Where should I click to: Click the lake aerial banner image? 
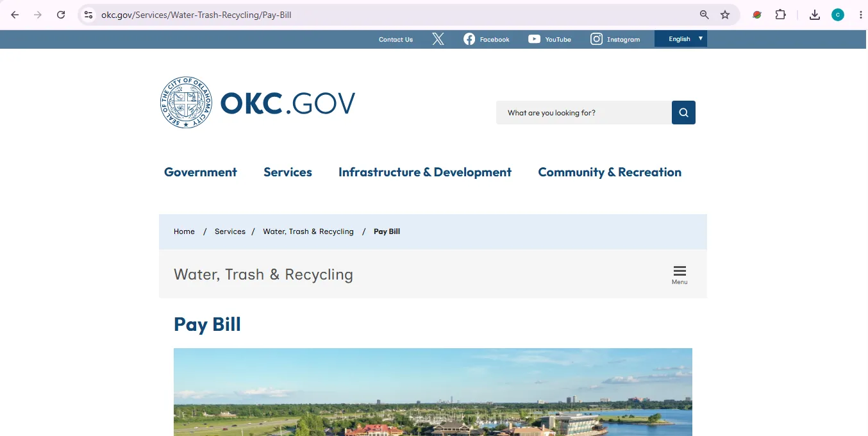[433, 392]
